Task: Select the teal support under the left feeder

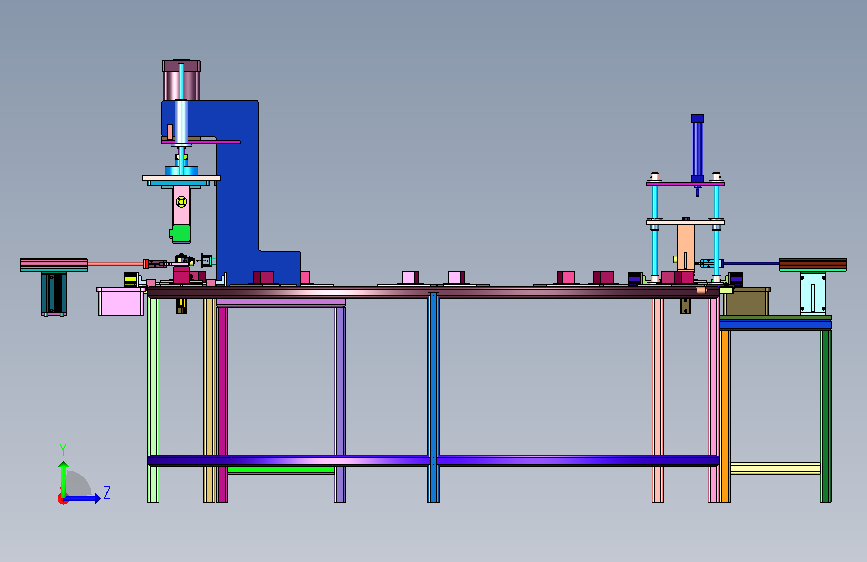Action: (54, 294)
